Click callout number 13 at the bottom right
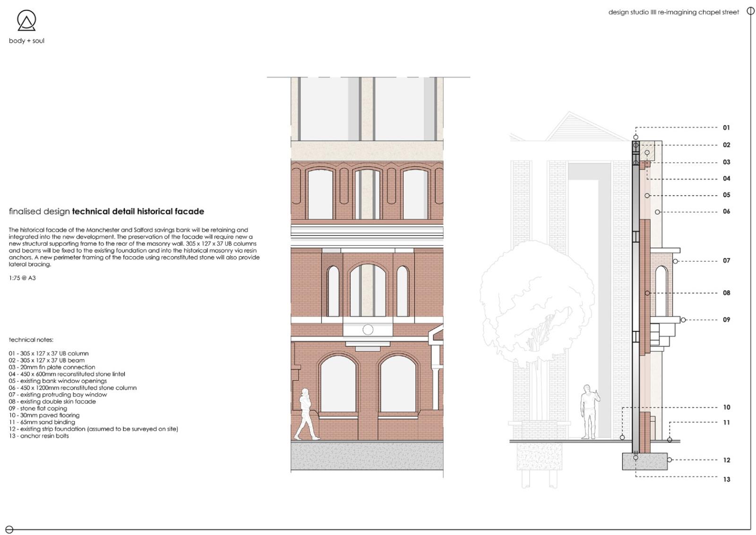Image resolution: width=756 pixels, height=535 pixels. point(726,479)
